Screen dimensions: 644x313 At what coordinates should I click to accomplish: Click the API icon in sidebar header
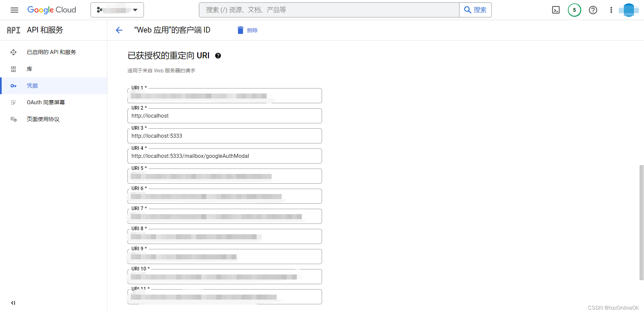(14, 30)
